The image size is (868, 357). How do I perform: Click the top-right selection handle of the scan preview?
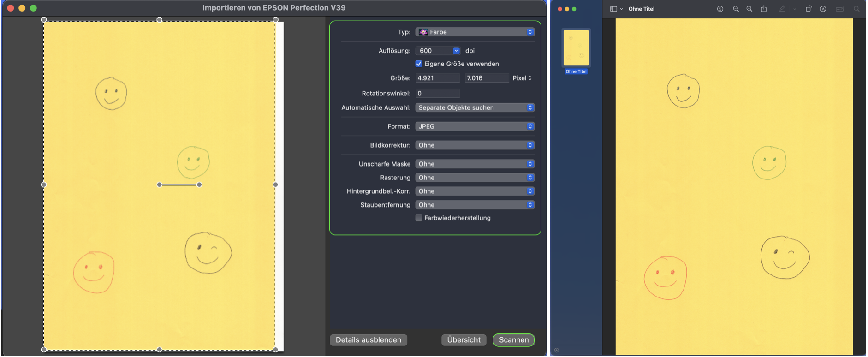pos(275,20)
